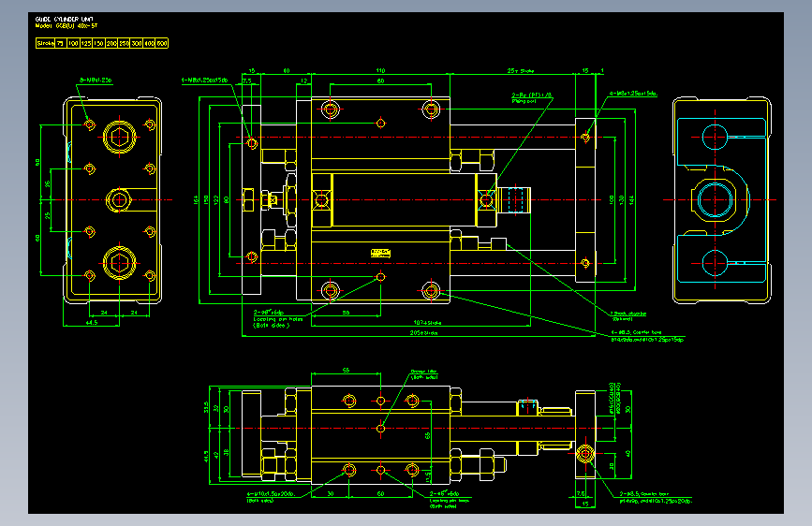Click the 65 vertical dimension in bottom view

428,435
